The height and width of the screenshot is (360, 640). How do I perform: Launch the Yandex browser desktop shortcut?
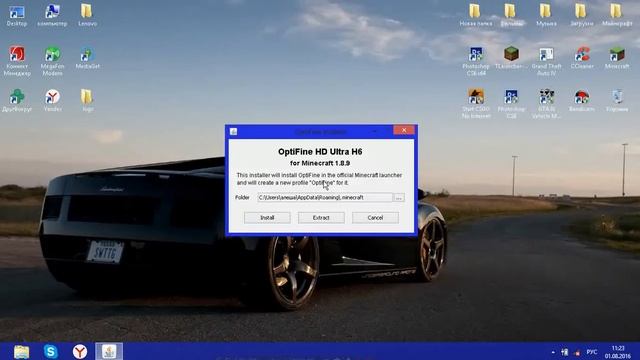[52, 100]
